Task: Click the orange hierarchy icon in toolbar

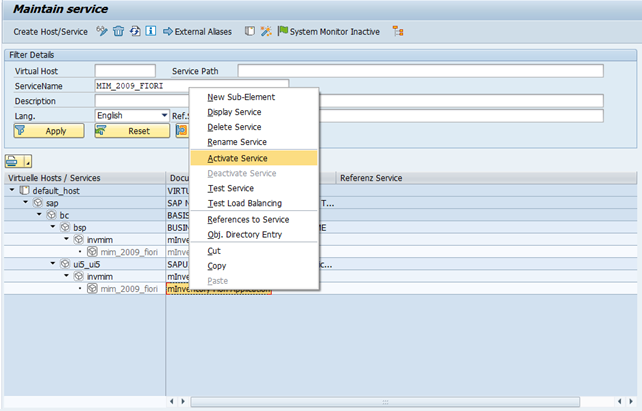Action: [x=398, y=32]
